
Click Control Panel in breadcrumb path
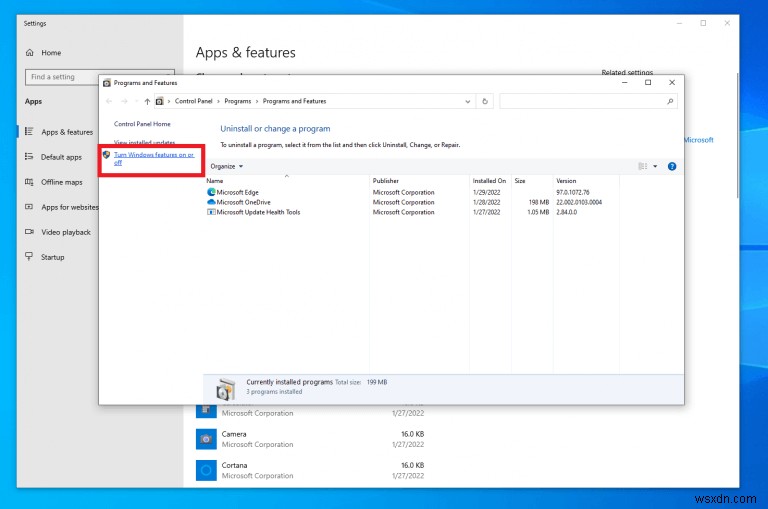pyautogui.click(x=193, y=101)
